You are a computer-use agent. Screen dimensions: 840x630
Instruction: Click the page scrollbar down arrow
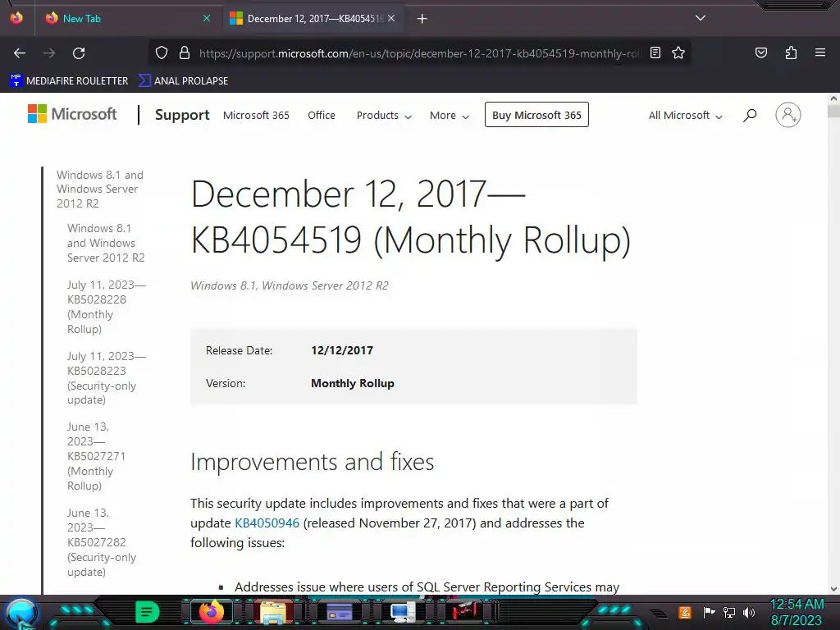coord(833,588)
